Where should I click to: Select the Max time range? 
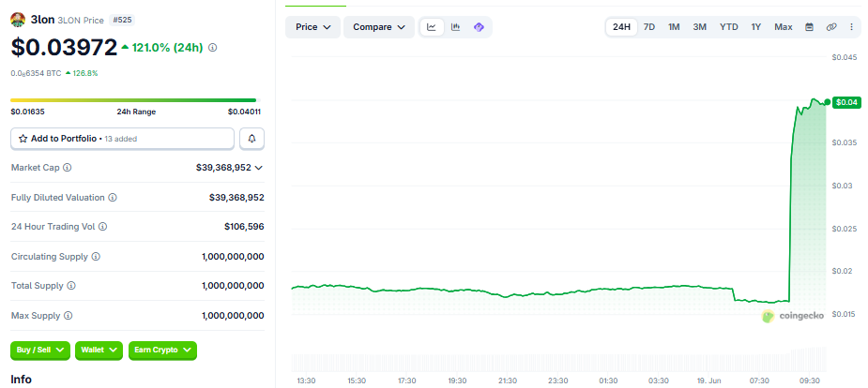(x=784, y=27)
